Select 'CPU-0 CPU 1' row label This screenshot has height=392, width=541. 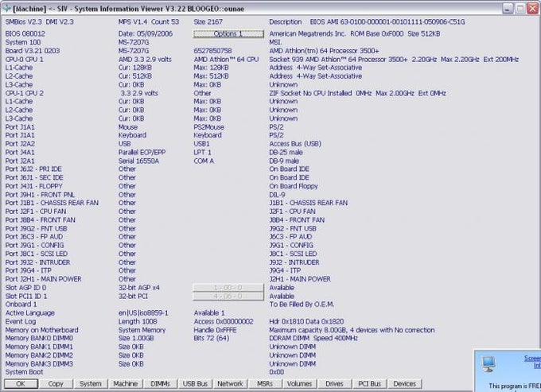pos(24,60)
